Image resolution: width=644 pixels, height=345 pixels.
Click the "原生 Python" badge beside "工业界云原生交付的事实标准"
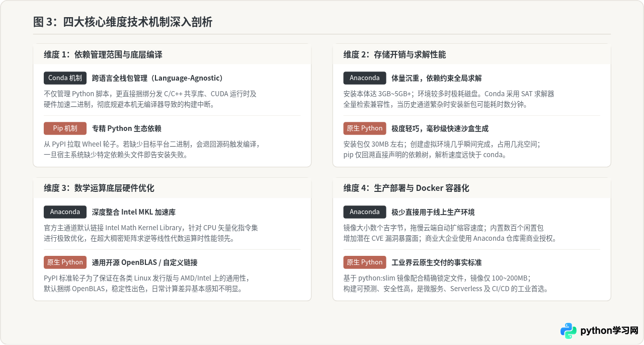[x=365, y=262]
